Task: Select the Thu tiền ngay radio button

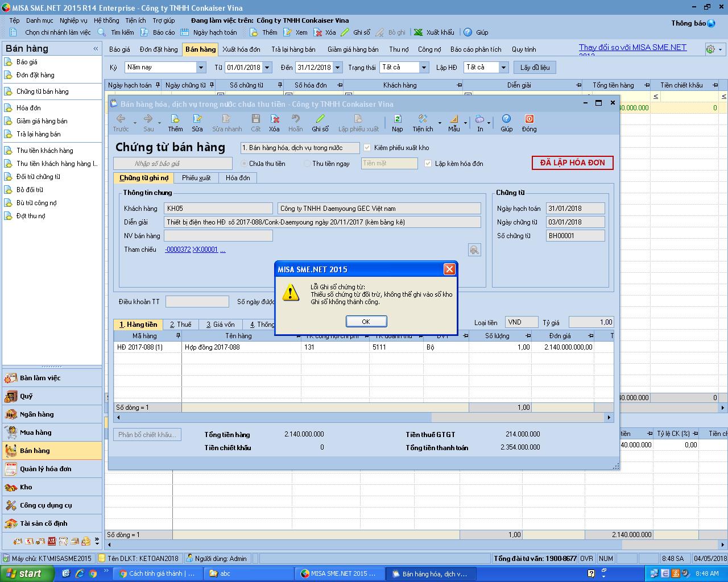Action: [x=307, y=164]
